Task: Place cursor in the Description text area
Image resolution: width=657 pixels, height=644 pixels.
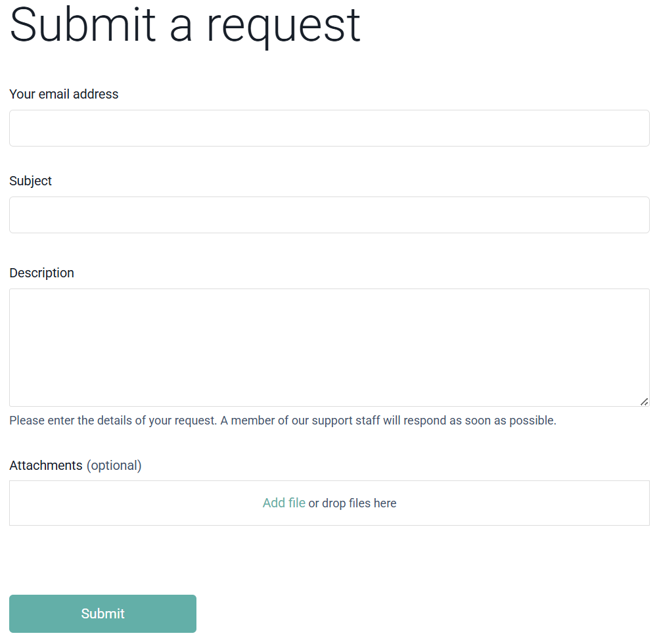Action: 329,348
